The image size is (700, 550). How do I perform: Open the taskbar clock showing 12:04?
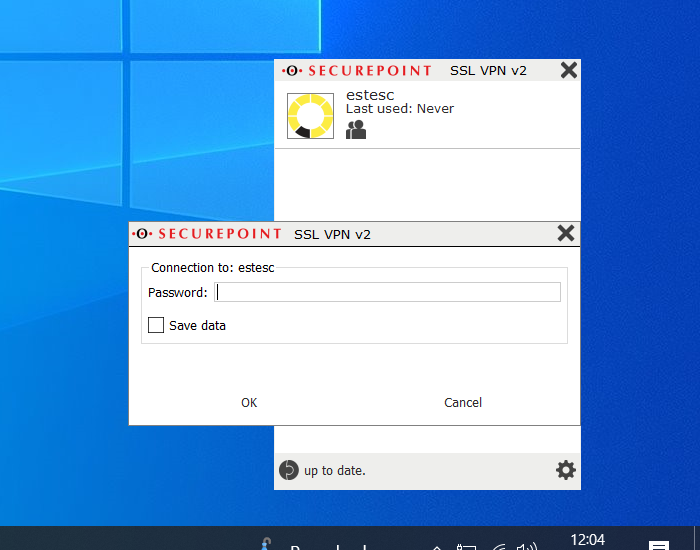click(588, 540)
